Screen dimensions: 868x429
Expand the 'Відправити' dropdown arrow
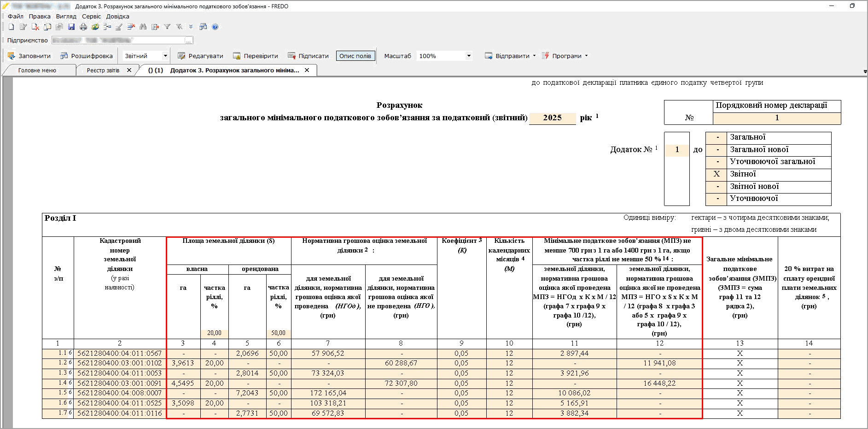[x=534, y=56]
